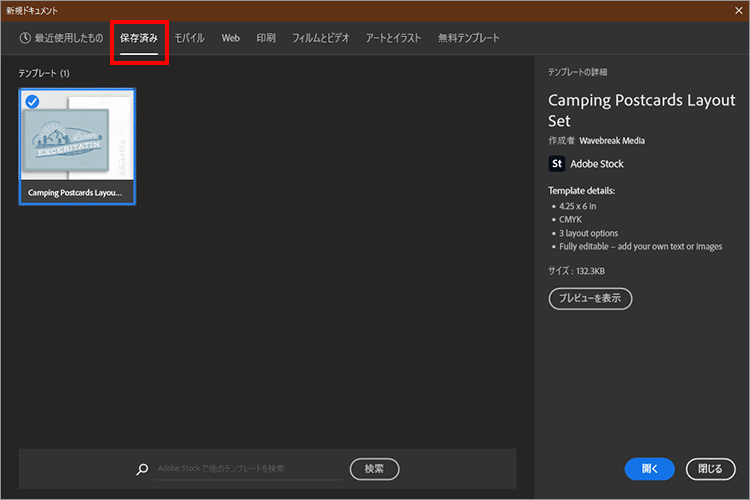
Task: Click the サイズ : 132.3KB text
Action: point(576,271)
